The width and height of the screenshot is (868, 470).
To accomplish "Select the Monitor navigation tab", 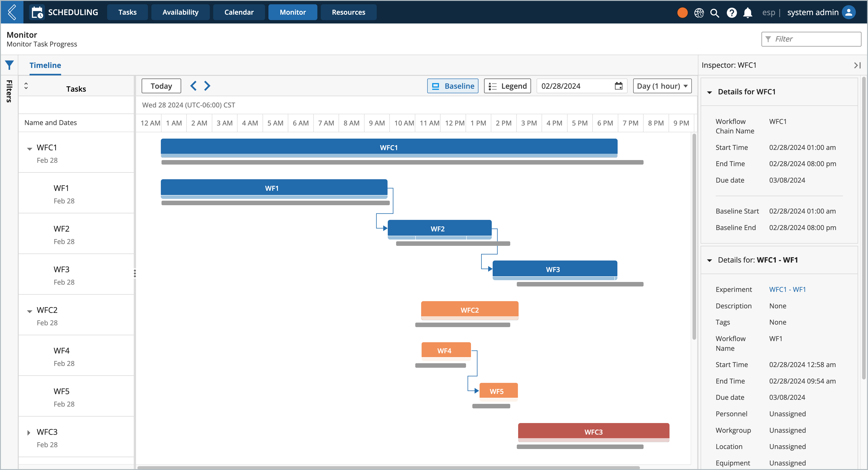I will (x=293, y=12).
